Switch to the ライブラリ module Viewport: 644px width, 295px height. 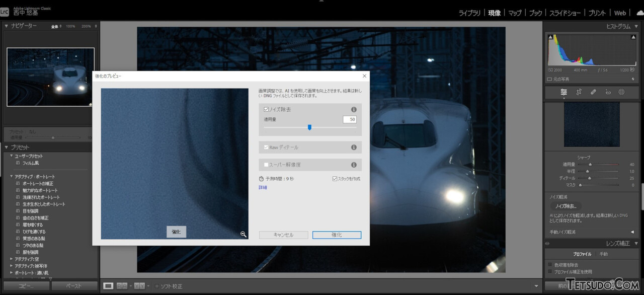(x=469, y=13)
